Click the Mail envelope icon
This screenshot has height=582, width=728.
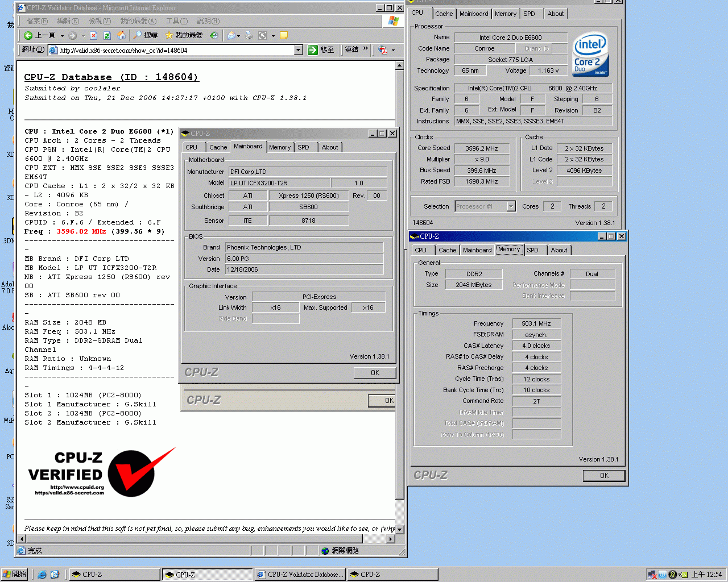(x=231, y=35)
